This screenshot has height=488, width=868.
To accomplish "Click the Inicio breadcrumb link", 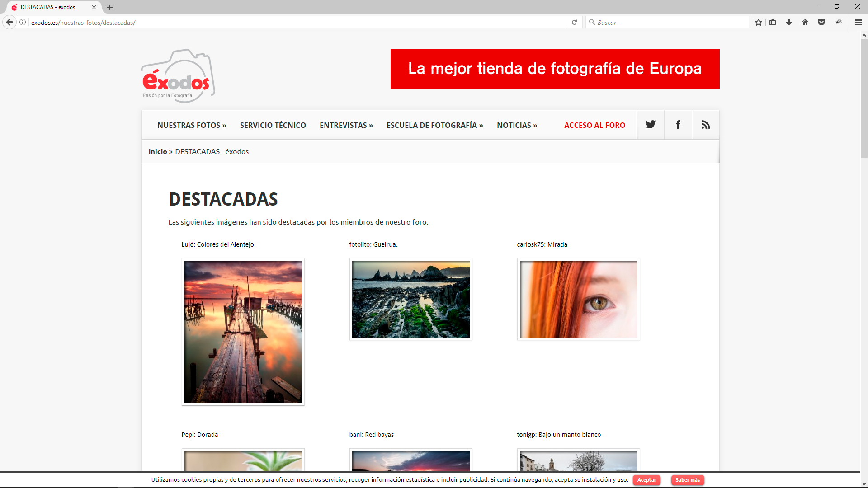I will (158, 151).
